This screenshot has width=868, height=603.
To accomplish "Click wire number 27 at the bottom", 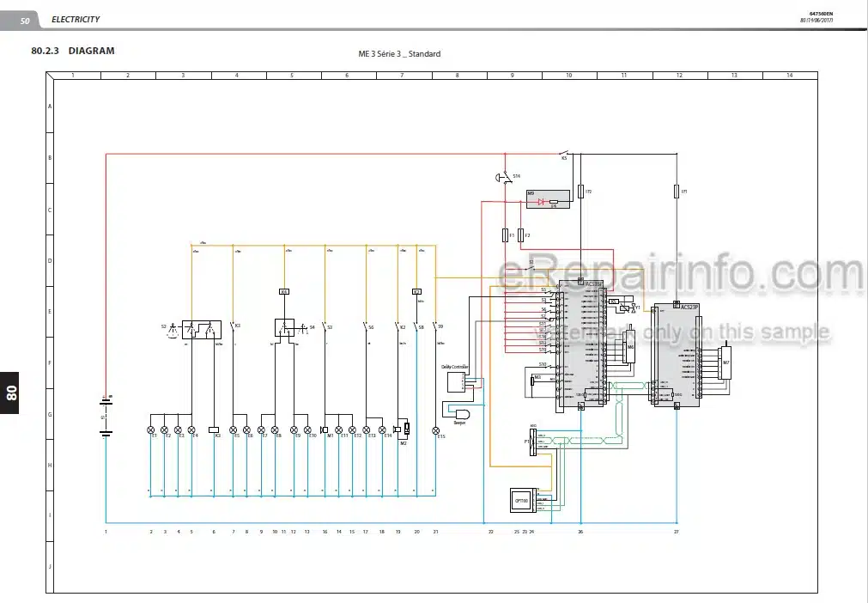I will [x=676, y=532].
